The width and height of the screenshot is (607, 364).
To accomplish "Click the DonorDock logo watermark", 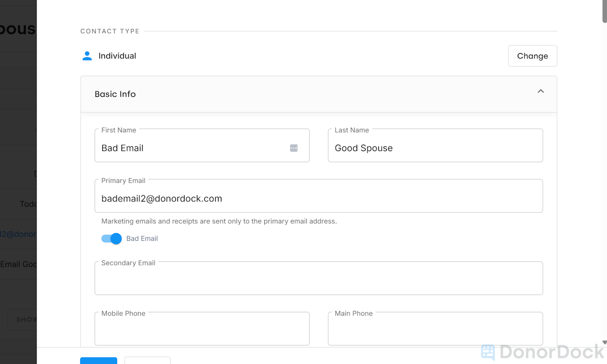I will tap(543, 352).
